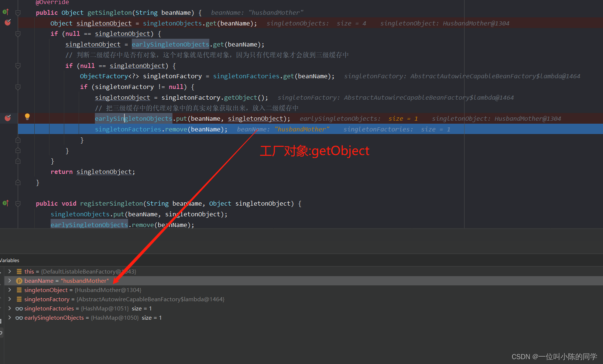603x364 pixels.
Task: Expand the singletonFactory variable node
Action: [x=10, y=299]
